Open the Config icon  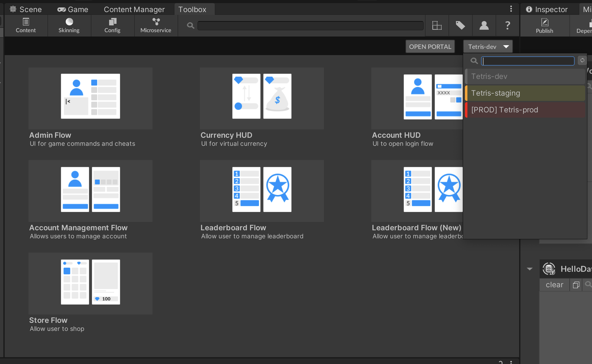pyautogui.click(x=112, y=25)
